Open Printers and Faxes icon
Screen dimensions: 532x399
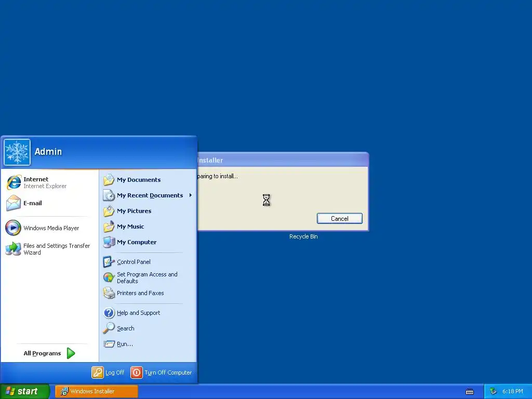(x=109, y=293)
